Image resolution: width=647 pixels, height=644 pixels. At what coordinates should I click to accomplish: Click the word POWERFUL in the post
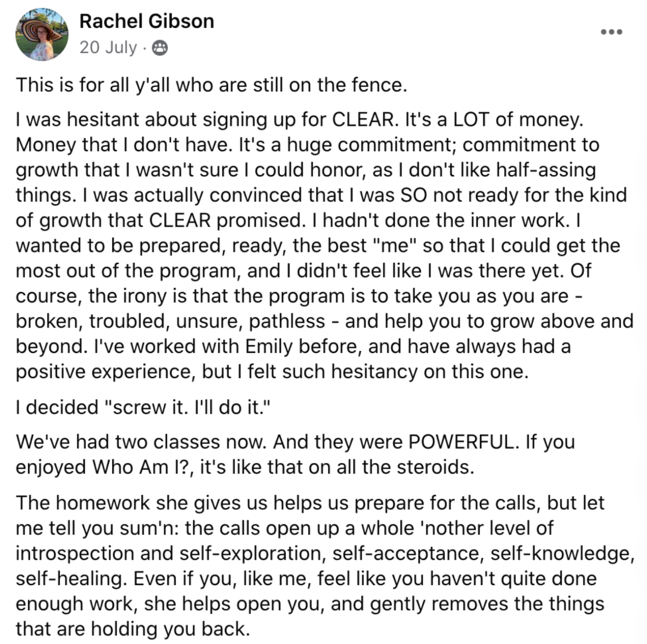tap(461, 442)
